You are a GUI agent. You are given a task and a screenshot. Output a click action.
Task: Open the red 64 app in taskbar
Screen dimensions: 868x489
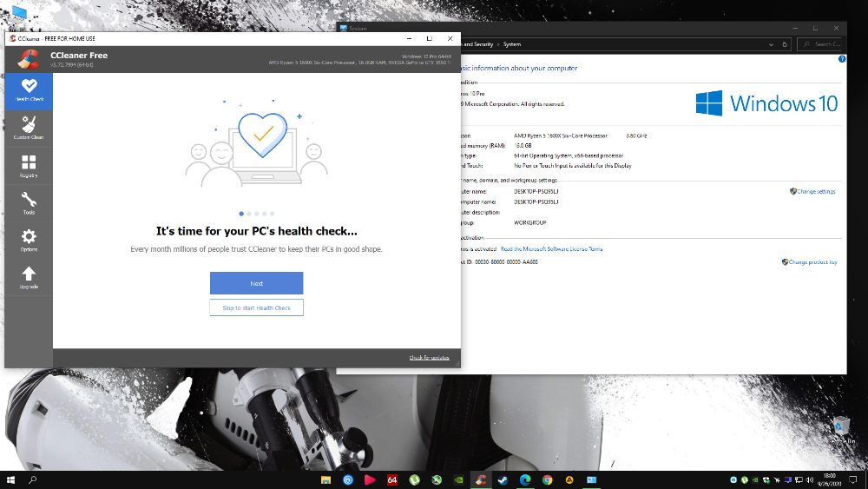coord(392,479)
